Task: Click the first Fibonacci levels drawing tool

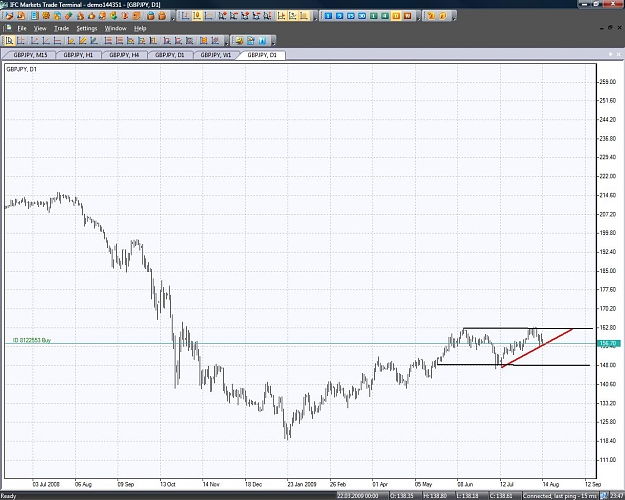Action: (x=108, y=40)
